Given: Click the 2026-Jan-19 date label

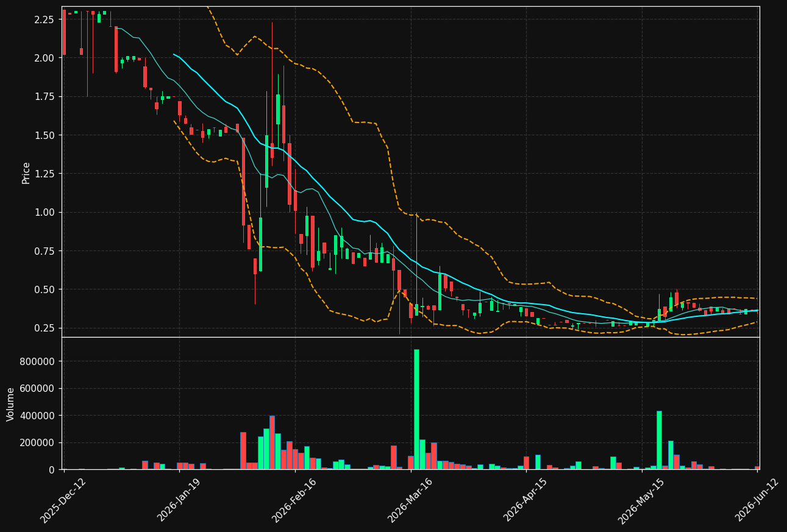Looking at the screenshot, I should click(179, 500).
